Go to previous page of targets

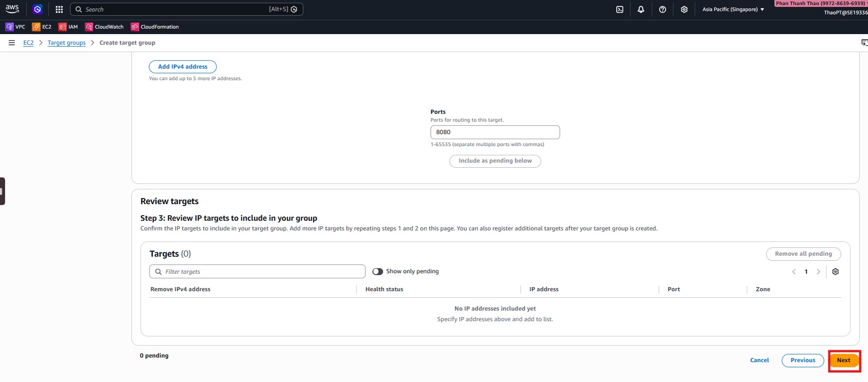coord(794,271)
